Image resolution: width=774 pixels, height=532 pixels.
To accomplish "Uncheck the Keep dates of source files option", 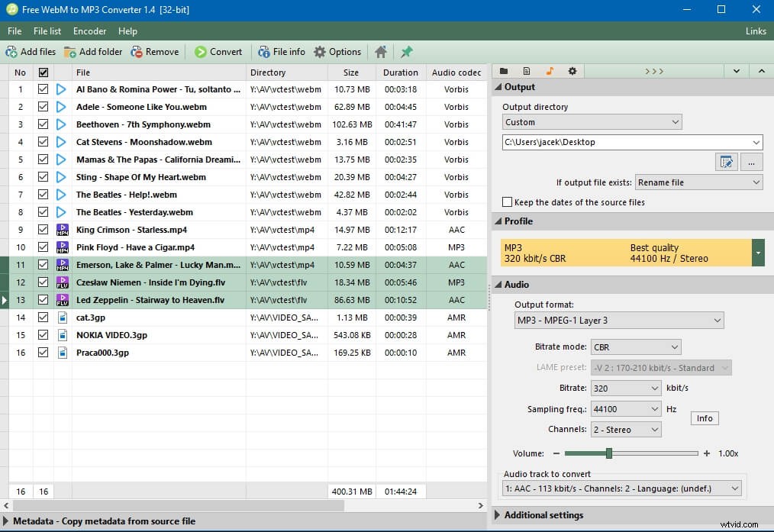I will (508, 202).
